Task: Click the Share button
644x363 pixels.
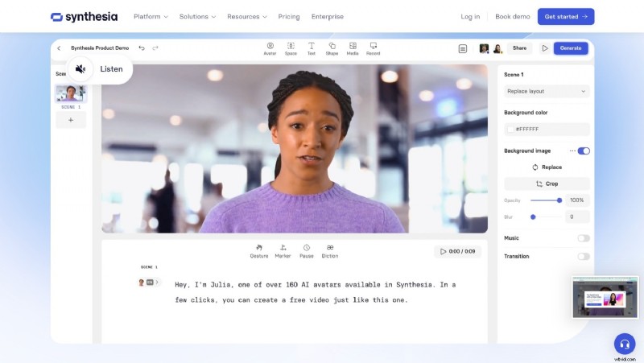Action: (x=519, y=48)
